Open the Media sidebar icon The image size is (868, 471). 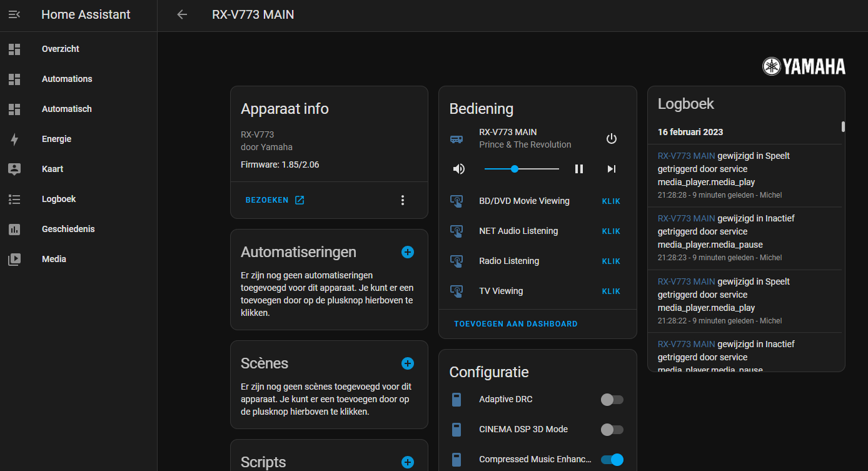(14, 258)
